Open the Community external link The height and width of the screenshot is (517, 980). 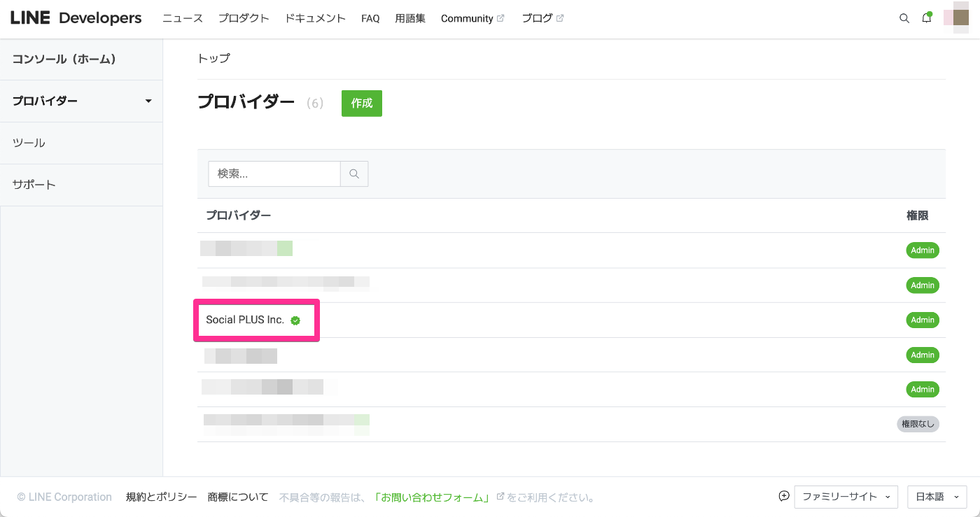coord(472,19)
